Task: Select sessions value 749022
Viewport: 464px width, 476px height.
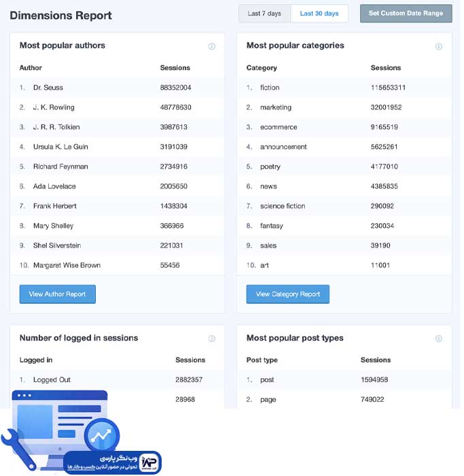Action: click(x=372, y=400)
